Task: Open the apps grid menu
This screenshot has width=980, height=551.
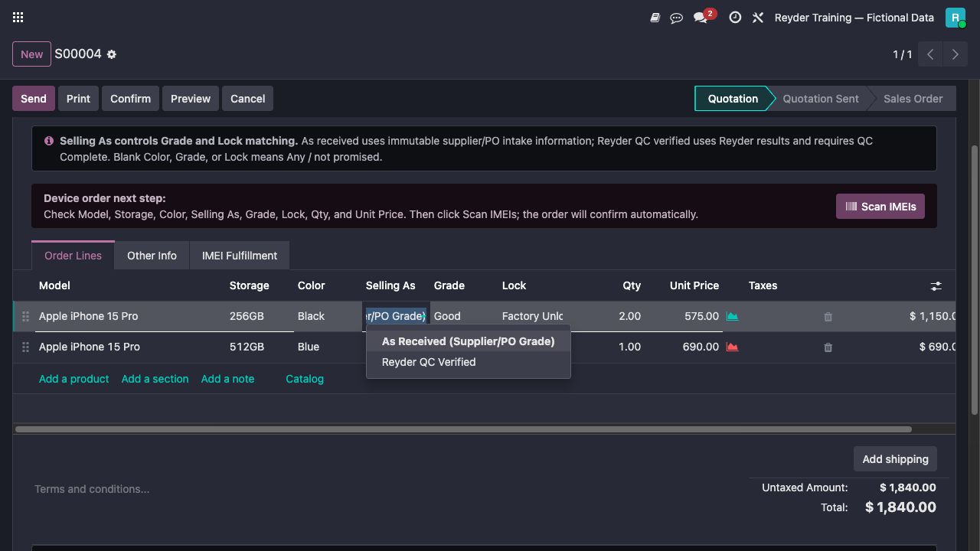Action: click(18, 17)
